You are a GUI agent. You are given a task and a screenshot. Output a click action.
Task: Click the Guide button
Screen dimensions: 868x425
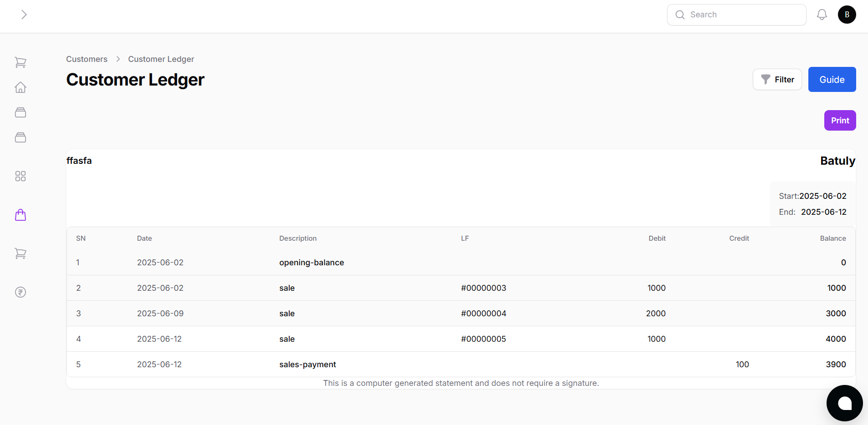point(831,79)
